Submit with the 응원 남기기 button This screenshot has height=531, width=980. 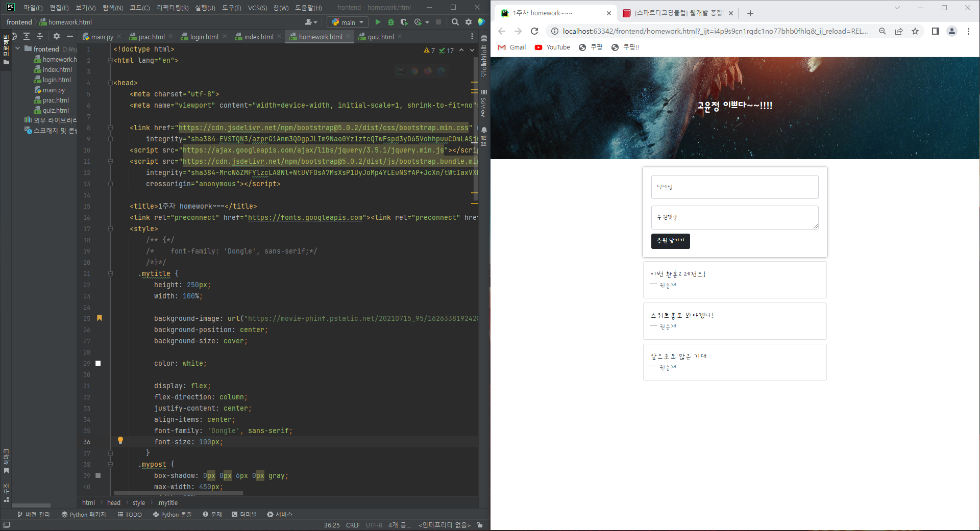tap(670, 241)
